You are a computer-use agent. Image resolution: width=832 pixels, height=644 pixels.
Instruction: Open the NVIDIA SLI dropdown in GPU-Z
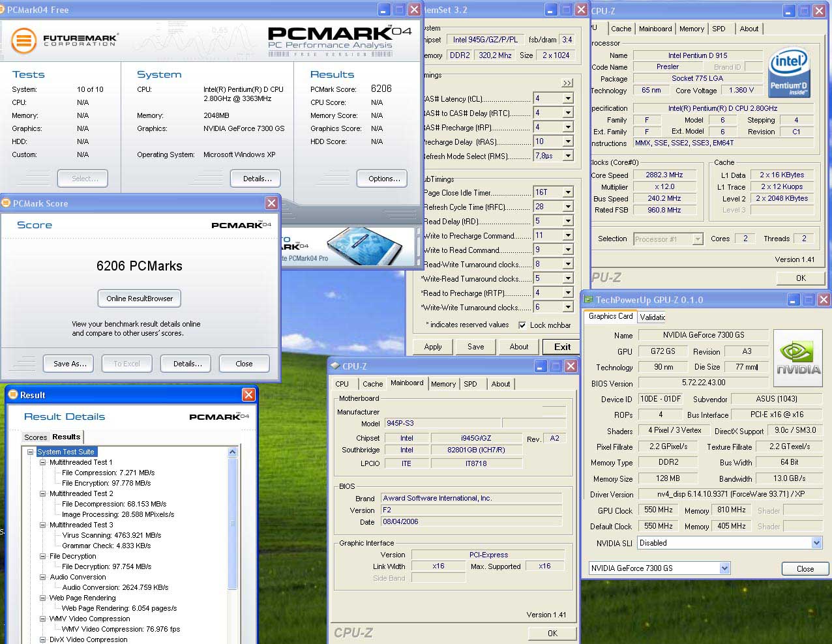tap(816, 543)
